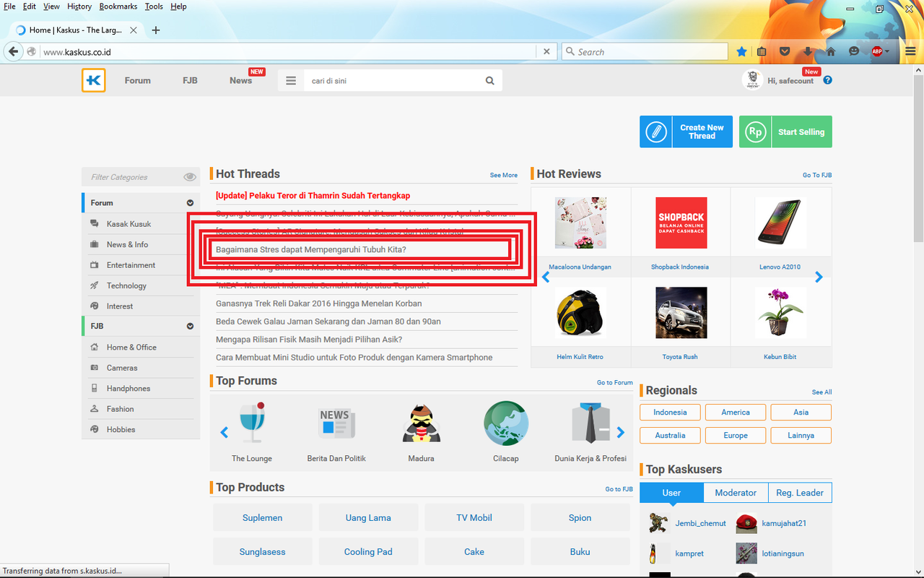Open Lenovo A2010 review thumbnail
Screen dimensions: 924x578
780,223
